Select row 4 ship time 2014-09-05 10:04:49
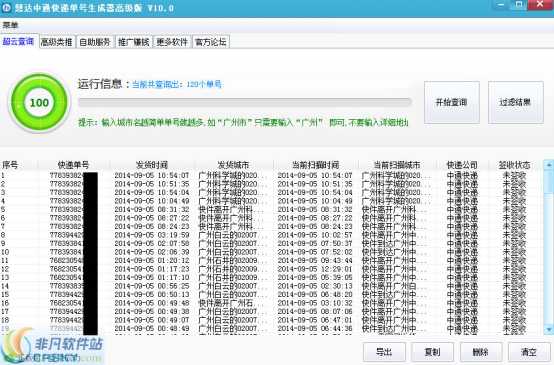554x365 pixels. [152, 201]
